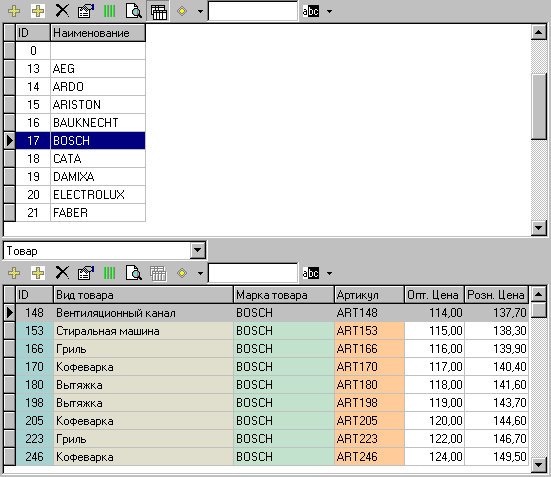Click the add record plus icon in top toolbar

tap(14, 11)
